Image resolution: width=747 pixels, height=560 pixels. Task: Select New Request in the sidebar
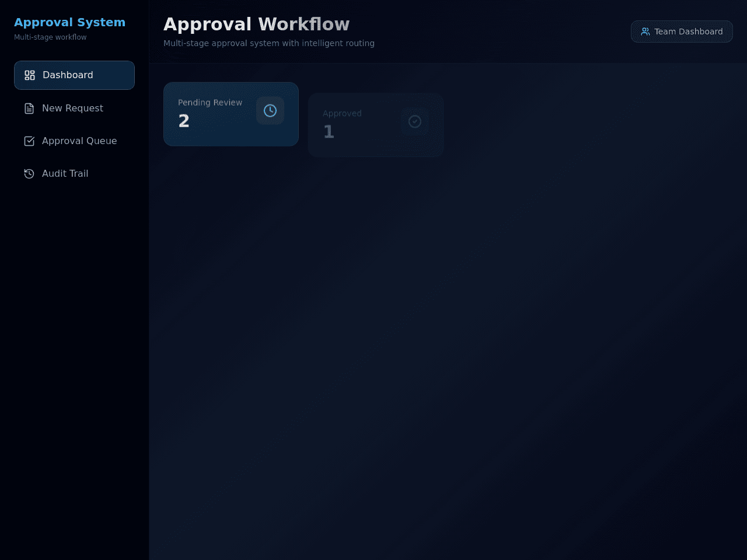click(x=74, y=108)
